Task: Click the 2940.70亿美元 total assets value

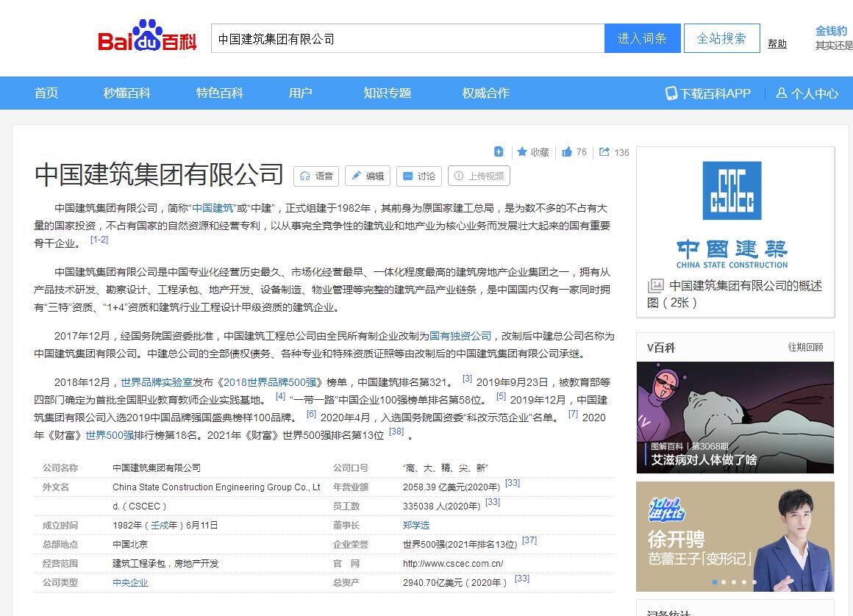Action: coord(454,583)
